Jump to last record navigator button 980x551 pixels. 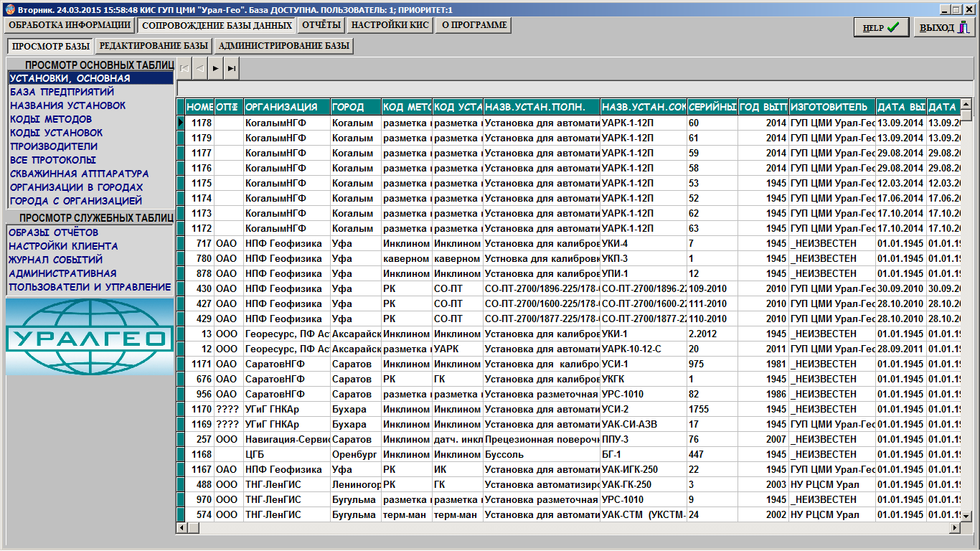232,69
